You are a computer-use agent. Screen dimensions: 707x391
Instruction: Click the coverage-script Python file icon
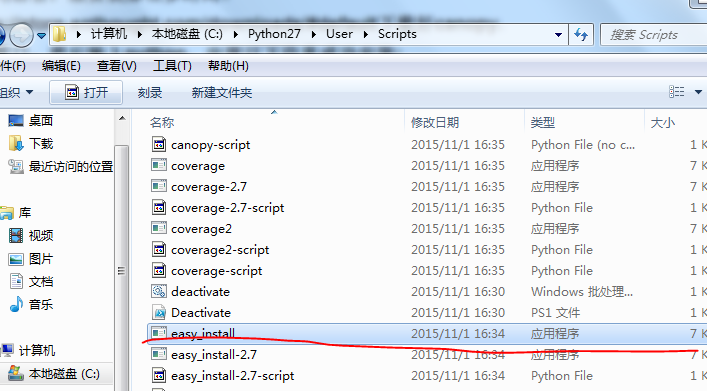(x=159, y=271)
